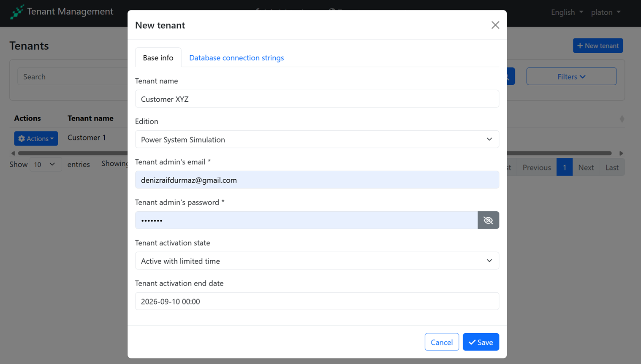641x364 pixels.
Task: Open the entries per page dropdown
Action: pyautogui.click(x=45, y=164)
